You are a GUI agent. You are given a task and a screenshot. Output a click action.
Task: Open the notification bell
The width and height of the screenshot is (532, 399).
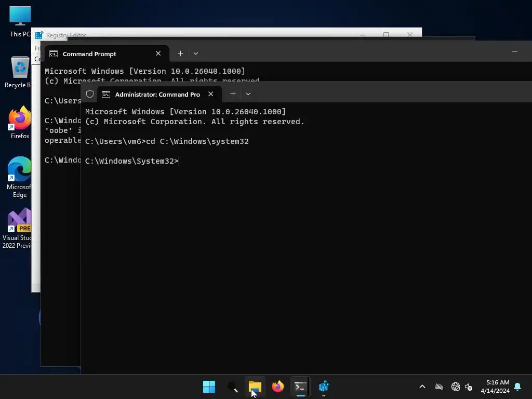(x=517, y=387)
